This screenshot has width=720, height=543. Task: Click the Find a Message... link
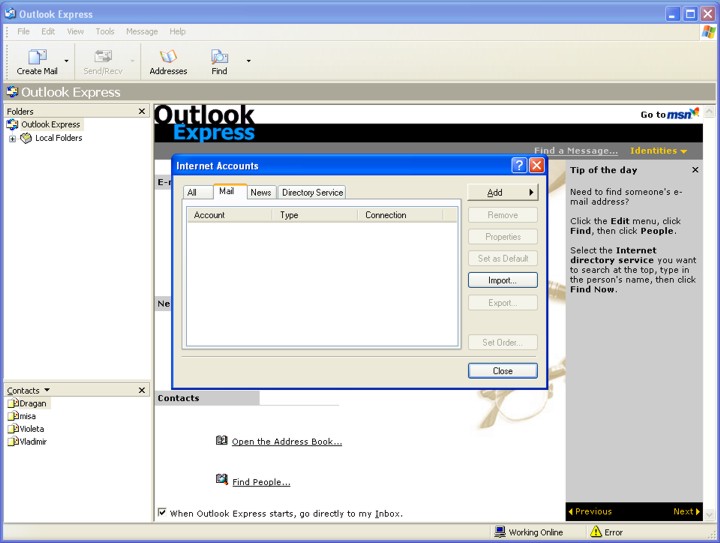[x=575, y=151]
